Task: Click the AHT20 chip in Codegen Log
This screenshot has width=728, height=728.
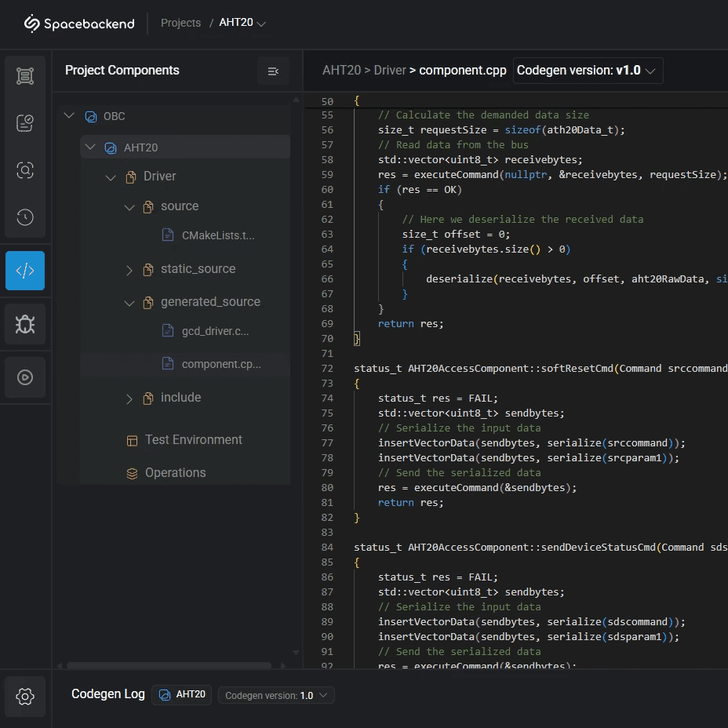Action: [182, 694]
